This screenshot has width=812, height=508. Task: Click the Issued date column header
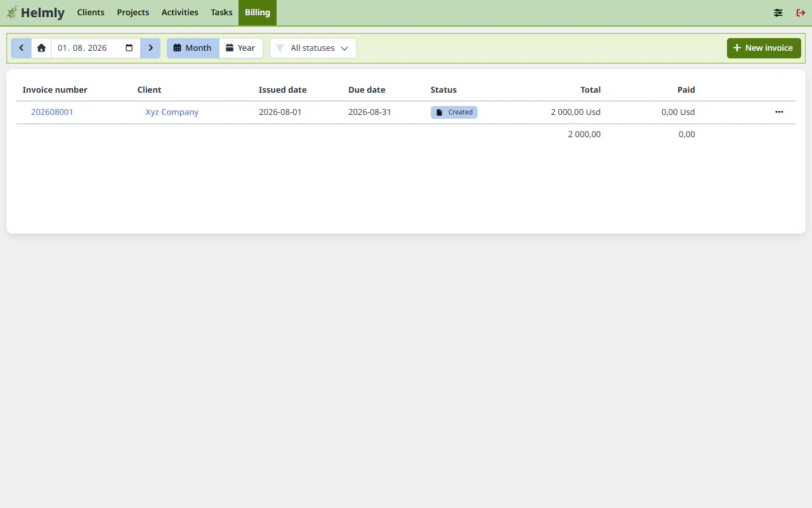[x=283, y=90]
